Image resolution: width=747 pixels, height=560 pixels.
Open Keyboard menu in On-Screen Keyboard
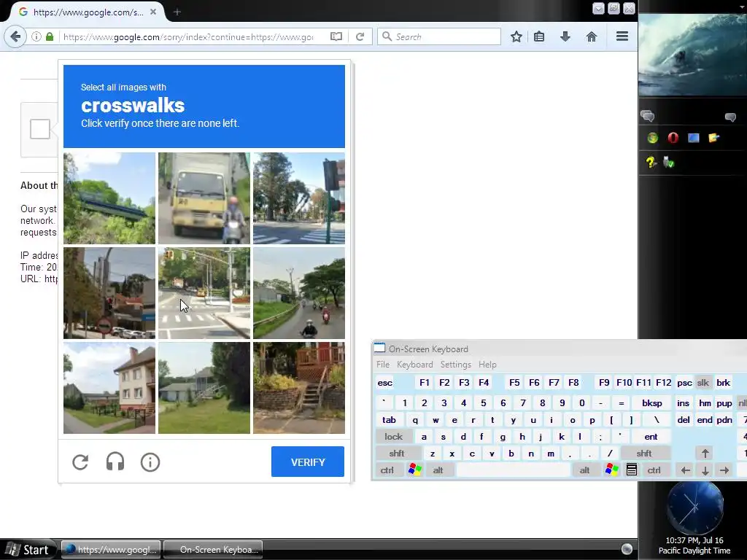(415, 365)
